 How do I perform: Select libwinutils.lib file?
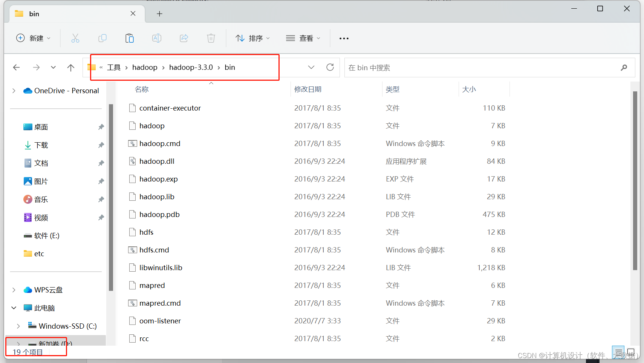point(161,268)
